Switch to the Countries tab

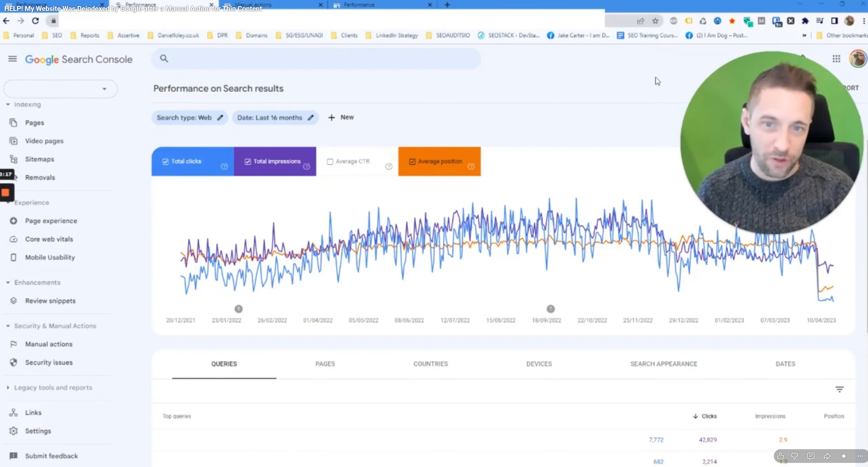[431, 364]
